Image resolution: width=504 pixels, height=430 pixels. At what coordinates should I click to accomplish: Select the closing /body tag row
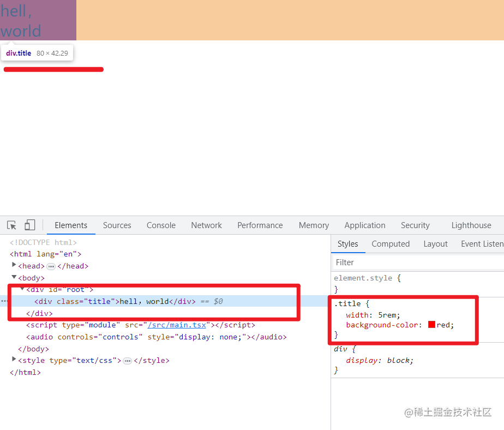[33, 349]
